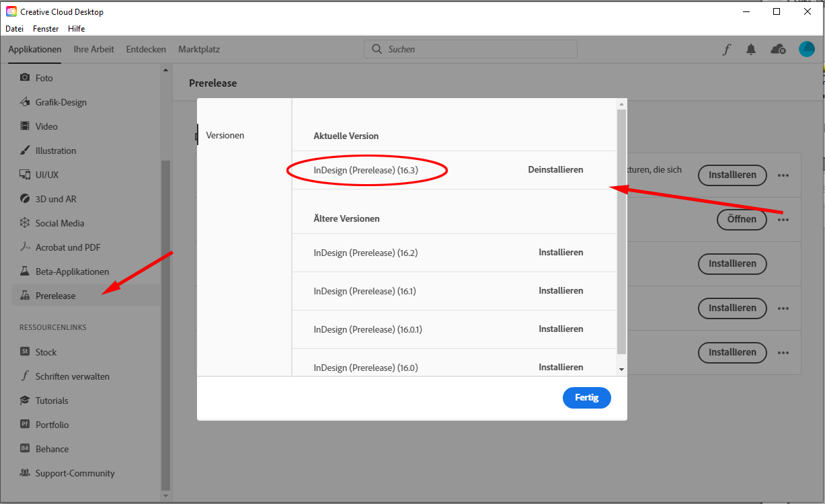The width and height of the screenshot is (825, 504).
Task: Open Social Media category
Action: (x=60, y=223)
